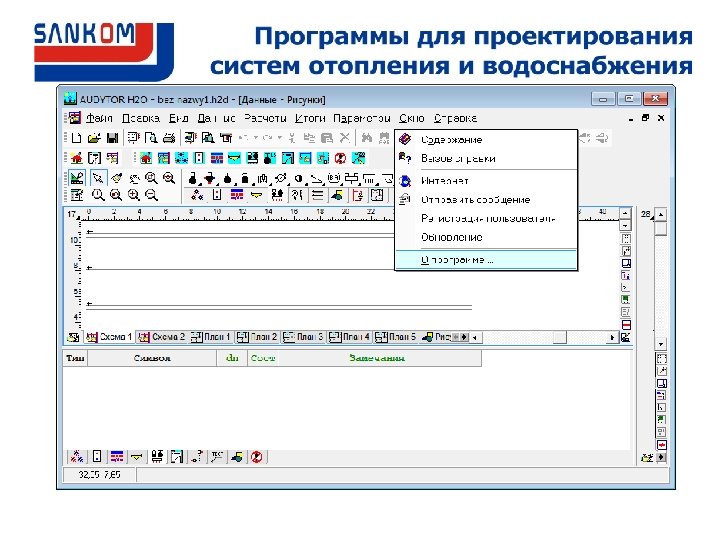The image size is (720, 540).
Task: Click the table-edit icon left of zoom magnifiers
Action: pyautogui.click(x=77, y=195)
